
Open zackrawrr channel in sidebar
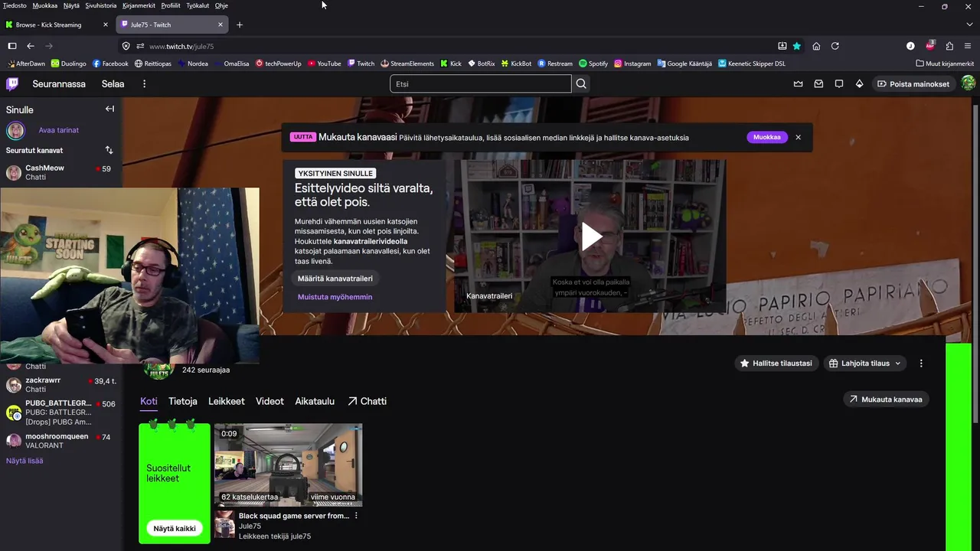point(61,384)
